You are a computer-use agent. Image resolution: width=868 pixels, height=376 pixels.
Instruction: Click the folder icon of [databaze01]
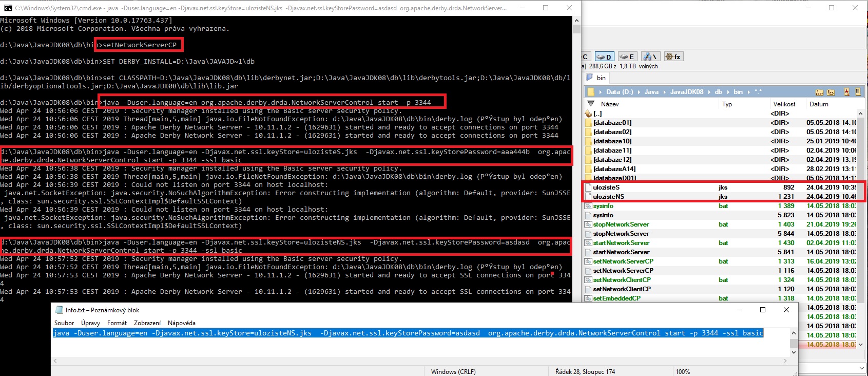pos(588,123)
